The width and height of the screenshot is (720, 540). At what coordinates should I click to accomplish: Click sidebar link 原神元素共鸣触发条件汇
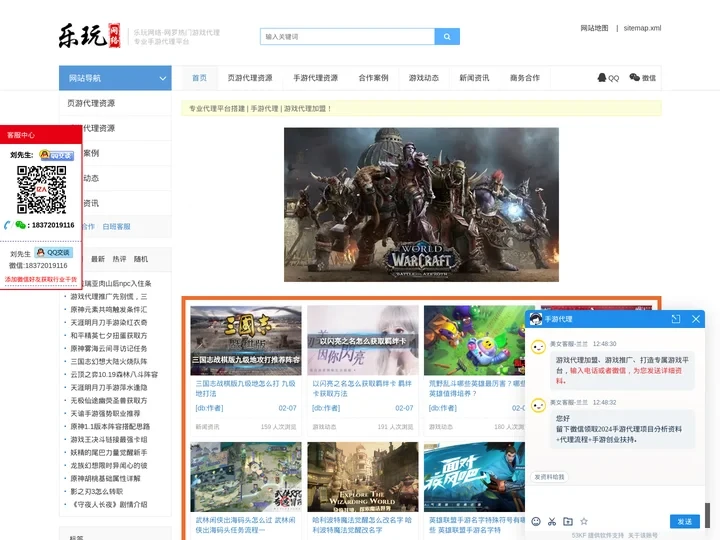(x=109, y=309)
